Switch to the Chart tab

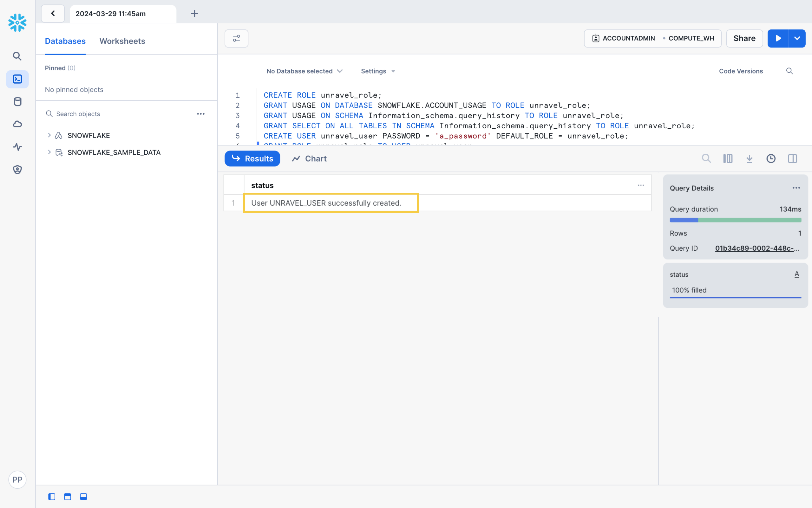coord(309,158)
